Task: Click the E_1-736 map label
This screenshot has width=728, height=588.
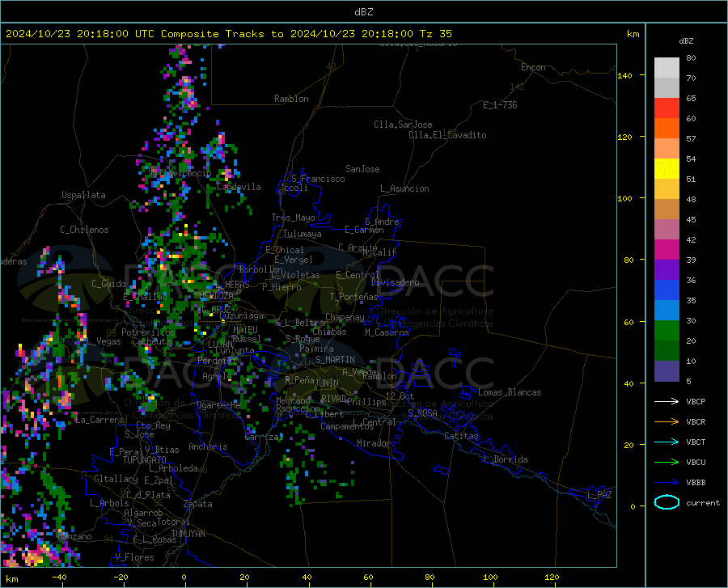Action: (500, 105)
